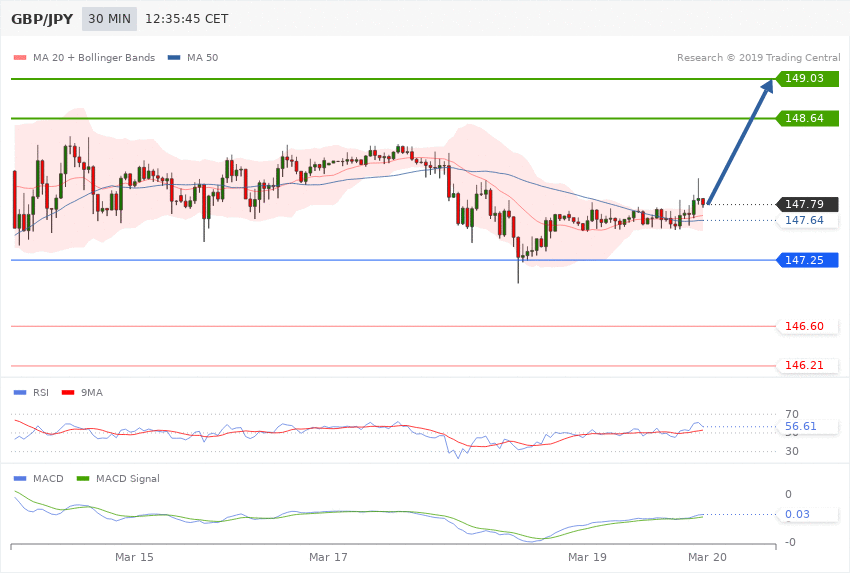Click the RSI legend color swatch
The image size is (850, 576).
click(20, 393)
